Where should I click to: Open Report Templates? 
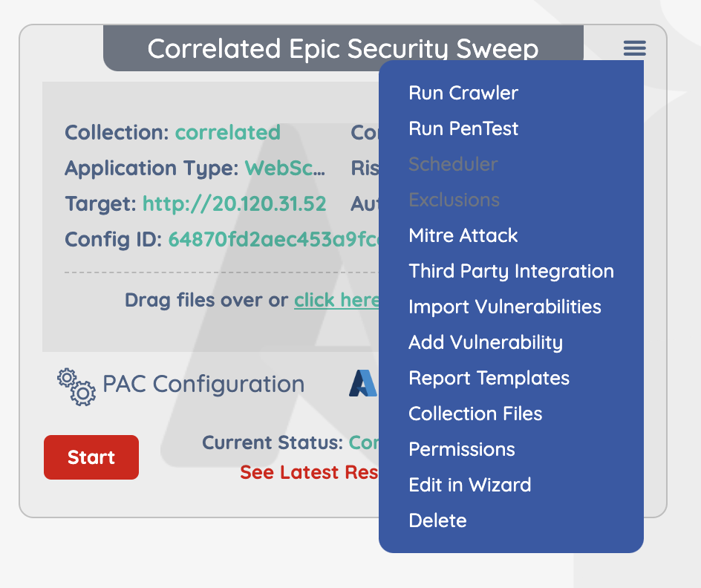tap(489, 378)
